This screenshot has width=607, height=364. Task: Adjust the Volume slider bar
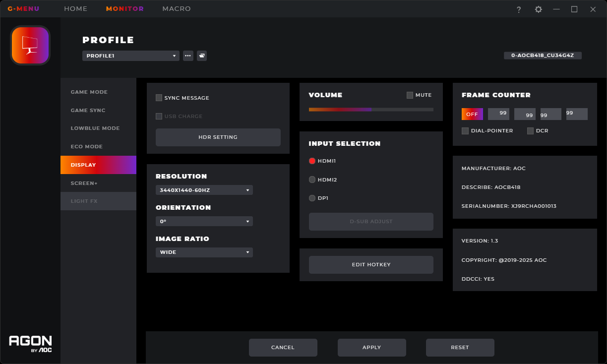click(x=371, y=110)
